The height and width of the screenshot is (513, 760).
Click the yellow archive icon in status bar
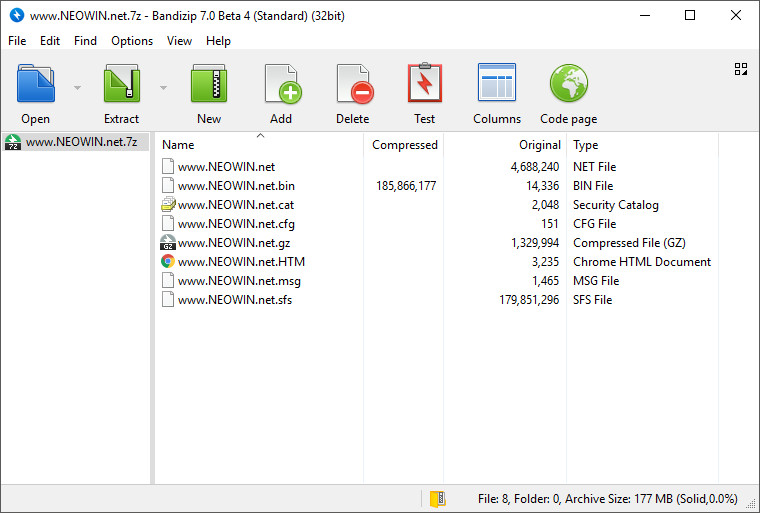[x=438, y=498]
